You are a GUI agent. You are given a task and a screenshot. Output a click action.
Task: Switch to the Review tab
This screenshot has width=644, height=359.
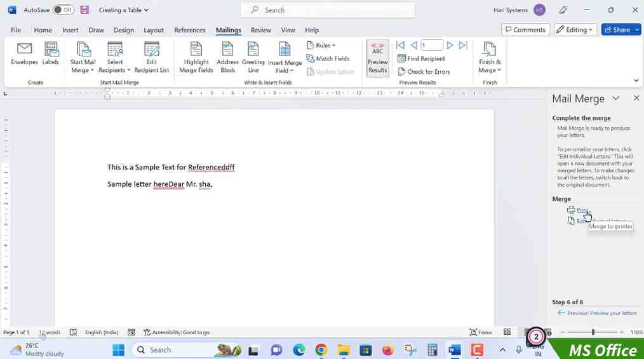click(x=260, y=30)
